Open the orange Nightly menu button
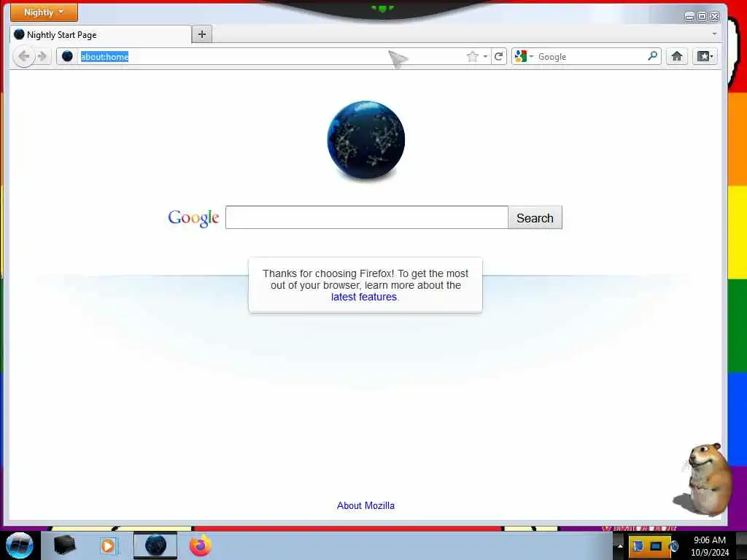 [x=44, y=12]
